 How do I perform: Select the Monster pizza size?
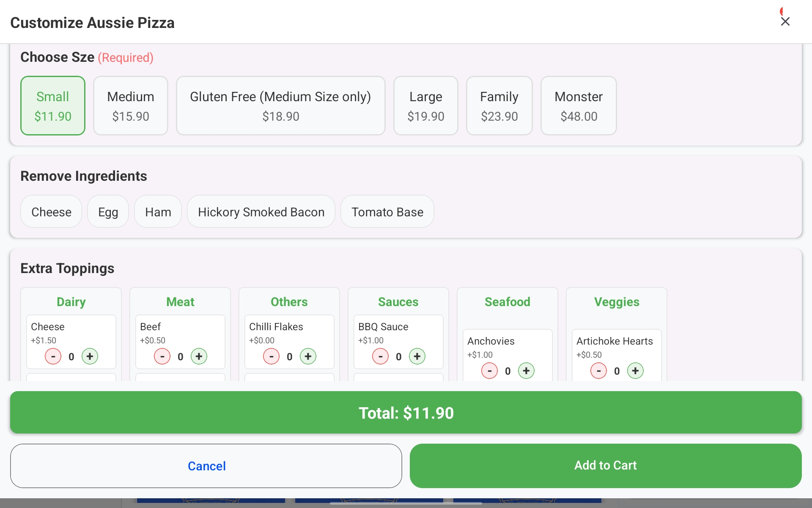pyautogui.click(x=578, y=105)
